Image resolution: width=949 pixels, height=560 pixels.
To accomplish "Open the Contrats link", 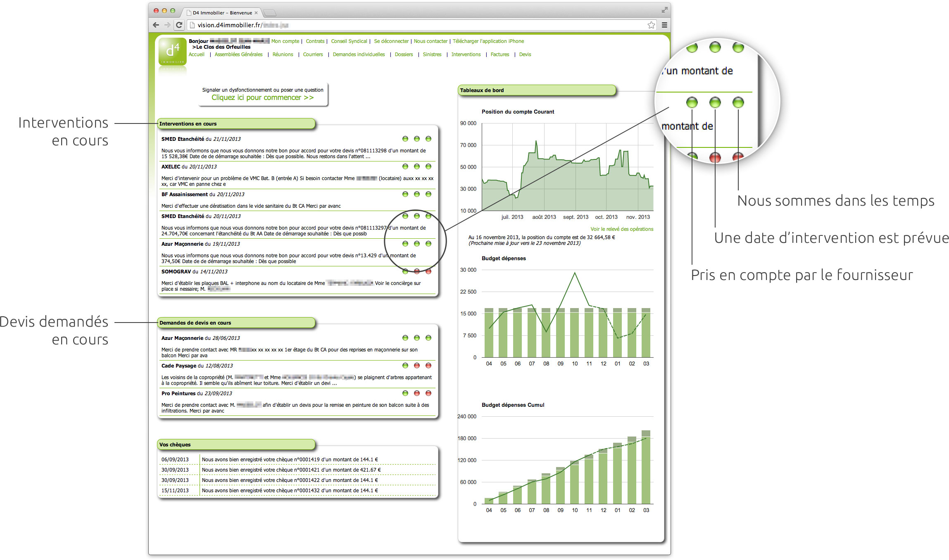I will pyautogui.click(x=315, y=41).
